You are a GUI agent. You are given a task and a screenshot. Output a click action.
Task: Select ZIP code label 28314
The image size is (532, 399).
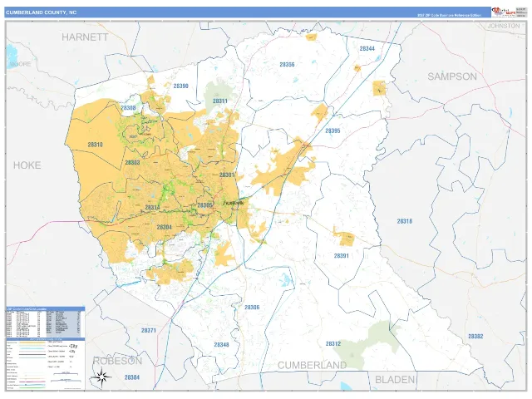tap(152, 207)
